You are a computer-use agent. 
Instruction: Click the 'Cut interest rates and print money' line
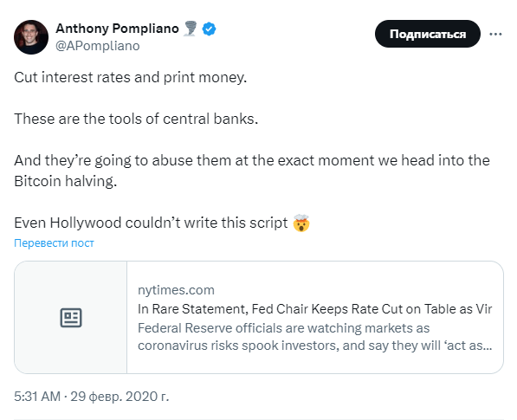coord(130,77)
